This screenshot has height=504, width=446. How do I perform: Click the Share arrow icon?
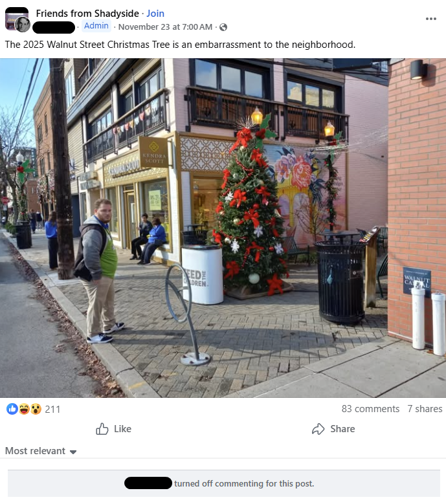point(318,429)
